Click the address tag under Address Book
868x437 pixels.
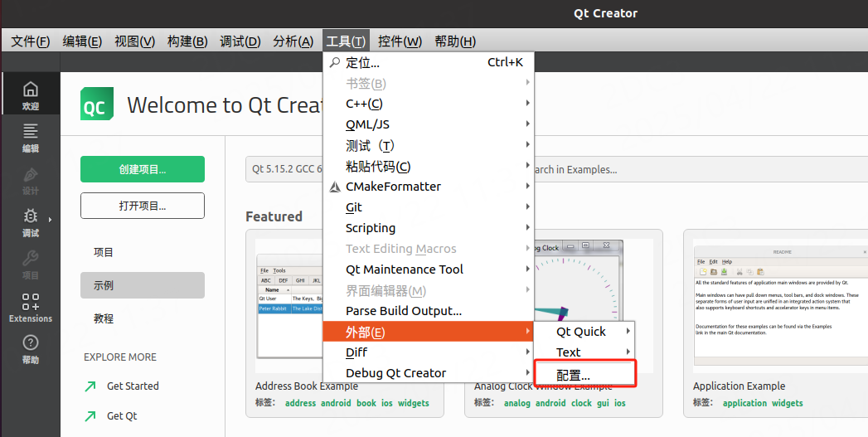pyautogui.click(x=301, y=403)
